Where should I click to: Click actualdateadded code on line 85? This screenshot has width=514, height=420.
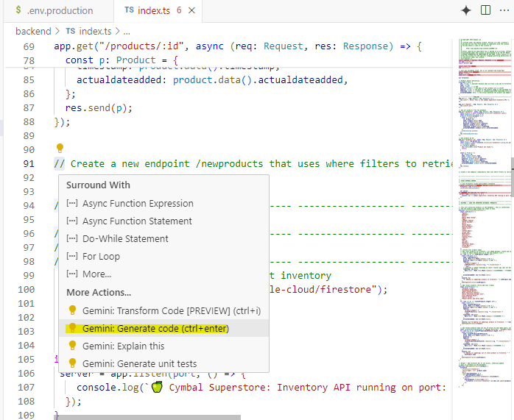[x=212, y=80]
